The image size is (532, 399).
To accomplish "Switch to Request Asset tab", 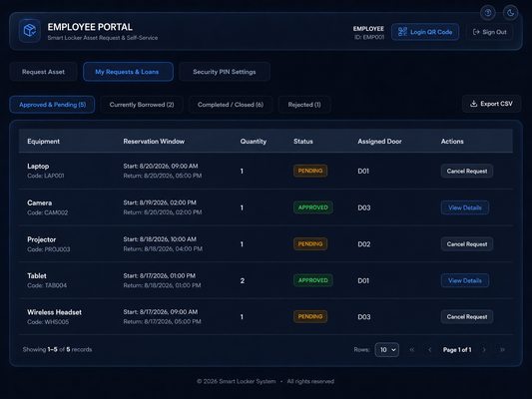I will (x=44, y=72).
